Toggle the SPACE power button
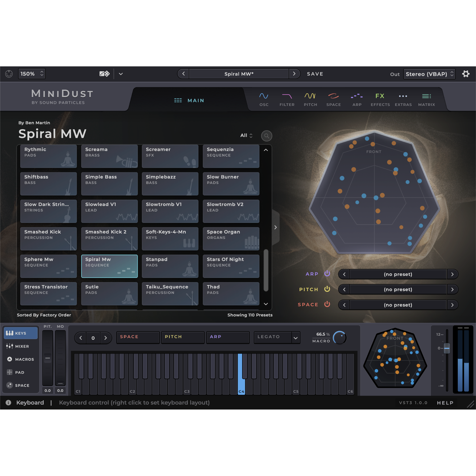Viewport: 476px width, 476px height. (327, 304)
